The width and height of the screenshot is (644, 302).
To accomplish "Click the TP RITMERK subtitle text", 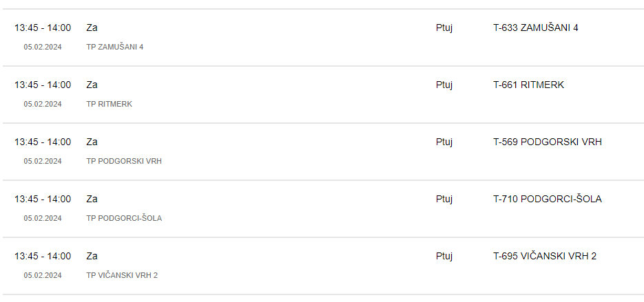I will click(x=110, y=104).
